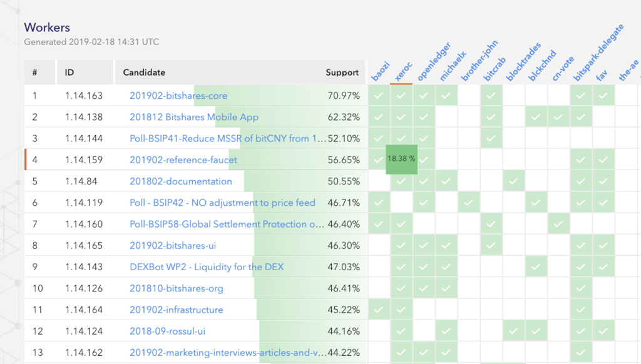Select blocktrades' checkmark on 2018-09-rossul-ui
641x364 pixels.
(x=514, y=331)
